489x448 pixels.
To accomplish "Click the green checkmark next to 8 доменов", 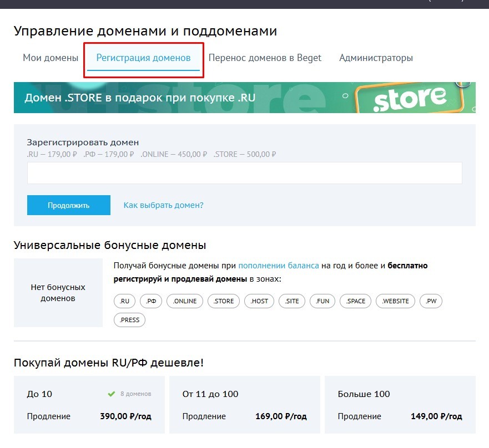I will pyautogui.click(x=112, y=394).
